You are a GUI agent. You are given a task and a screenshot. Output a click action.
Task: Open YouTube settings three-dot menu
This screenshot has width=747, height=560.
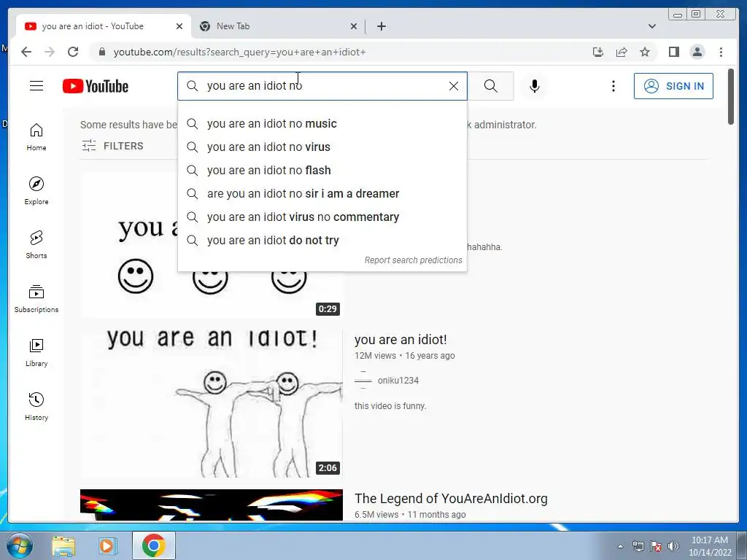613,86
